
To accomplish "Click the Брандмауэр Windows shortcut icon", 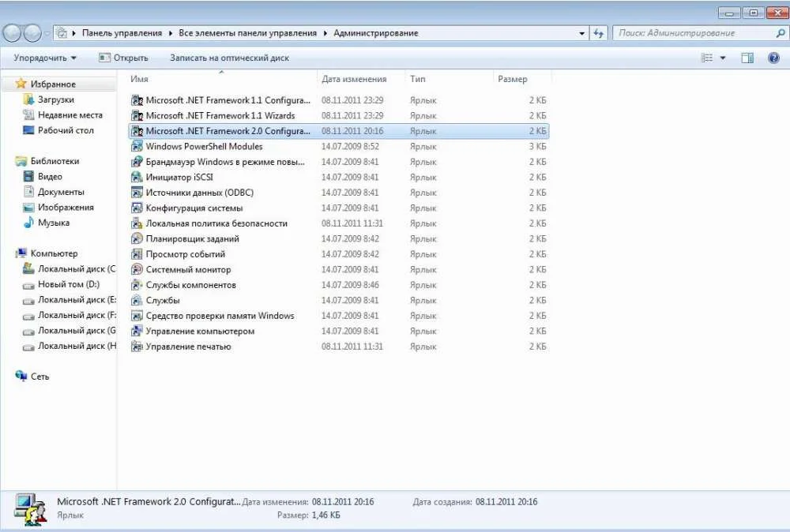I will 137,162.
